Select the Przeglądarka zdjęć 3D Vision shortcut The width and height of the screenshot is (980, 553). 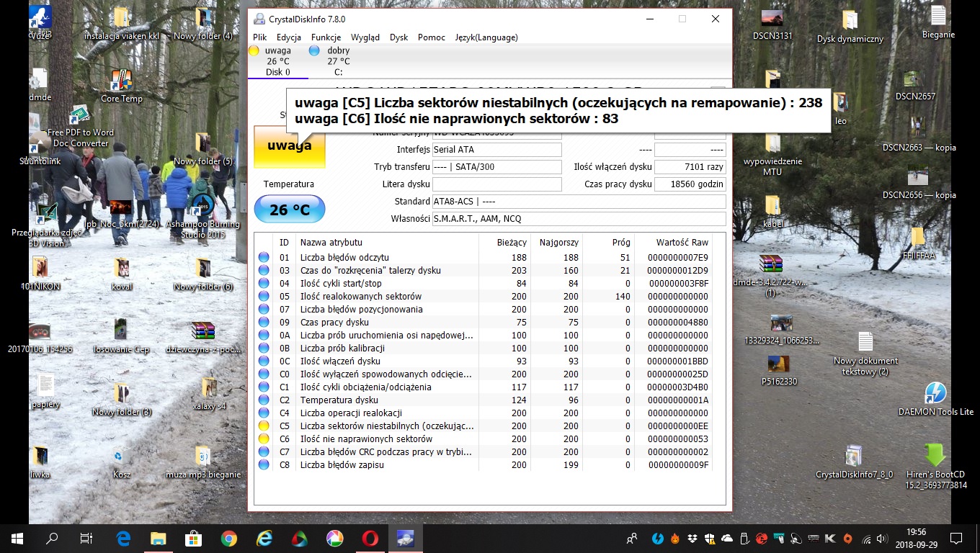point(48,225)
